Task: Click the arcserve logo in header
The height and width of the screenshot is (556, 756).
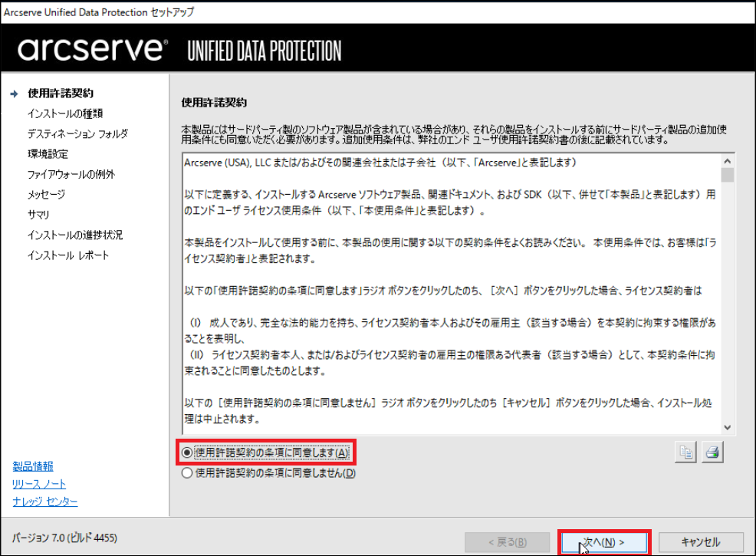Action: pyautogui.click(x=93, y=50)
